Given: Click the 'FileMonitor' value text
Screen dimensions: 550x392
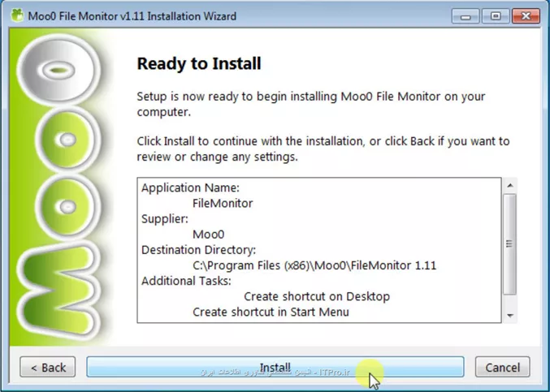Looking at the screenshot, I should [223, 203].
